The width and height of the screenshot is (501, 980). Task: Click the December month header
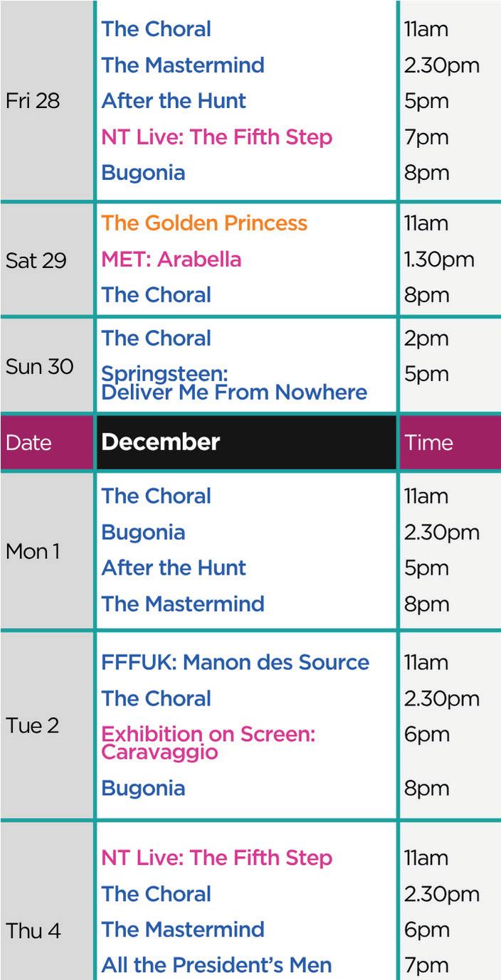(161, 442)
